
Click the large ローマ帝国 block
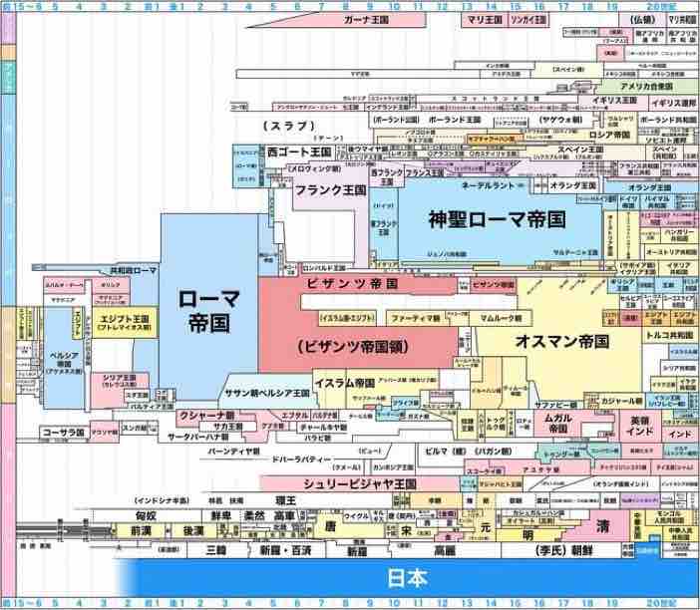(x=208, y=310)
